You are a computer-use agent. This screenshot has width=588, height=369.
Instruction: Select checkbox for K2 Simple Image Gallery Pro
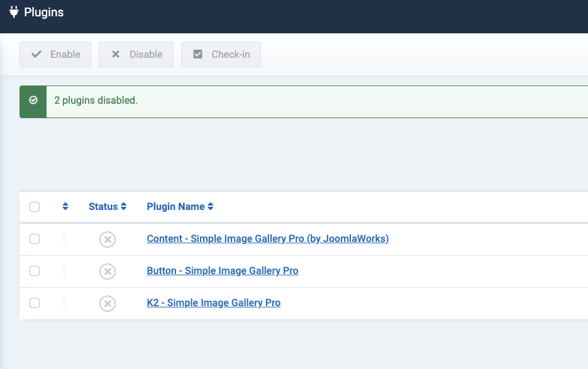pos(35,303)
